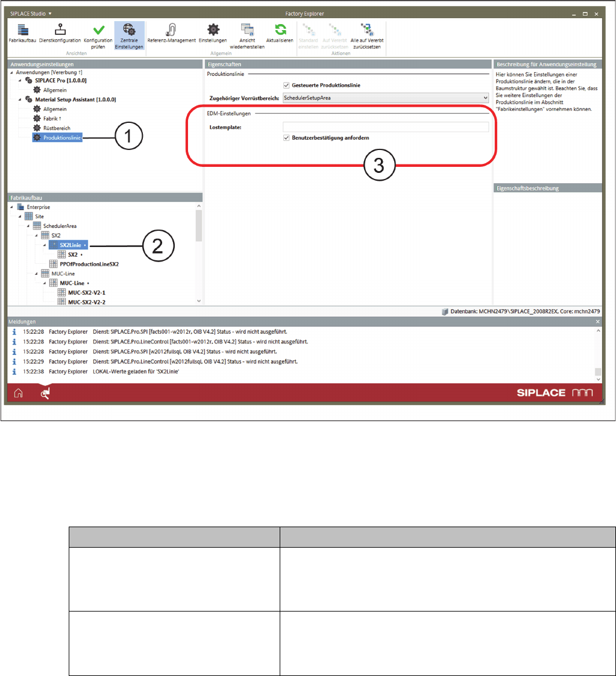
Task: Collapse the SX2Linie node
Action: (45, 245)
